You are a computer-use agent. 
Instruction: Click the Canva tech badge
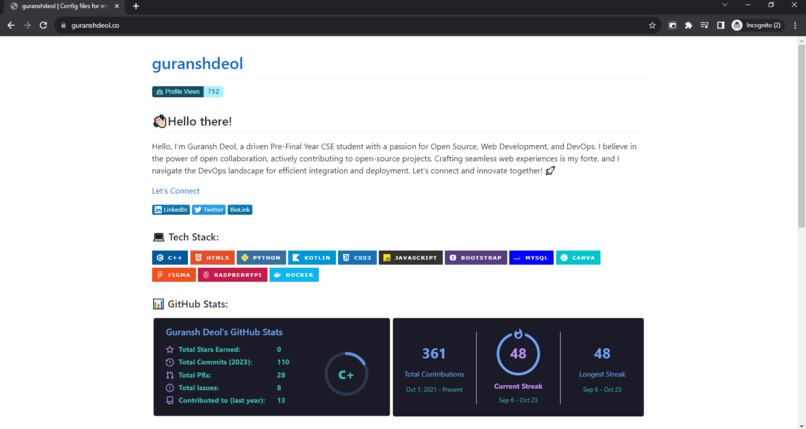point(578,257)
